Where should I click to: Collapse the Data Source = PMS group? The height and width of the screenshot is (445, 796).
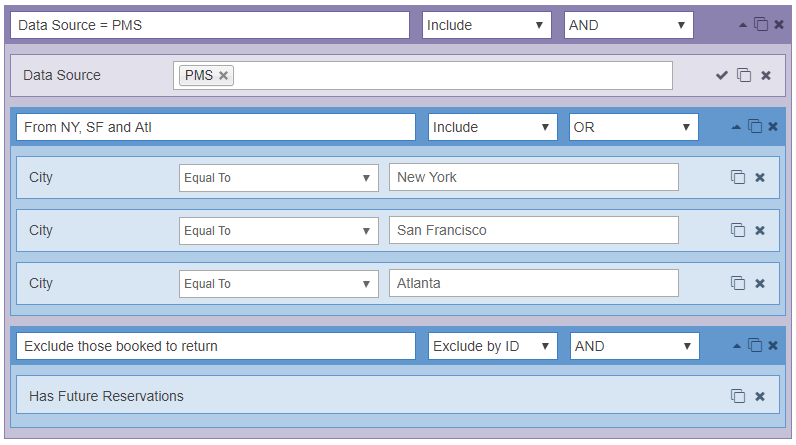coord(743,25)
